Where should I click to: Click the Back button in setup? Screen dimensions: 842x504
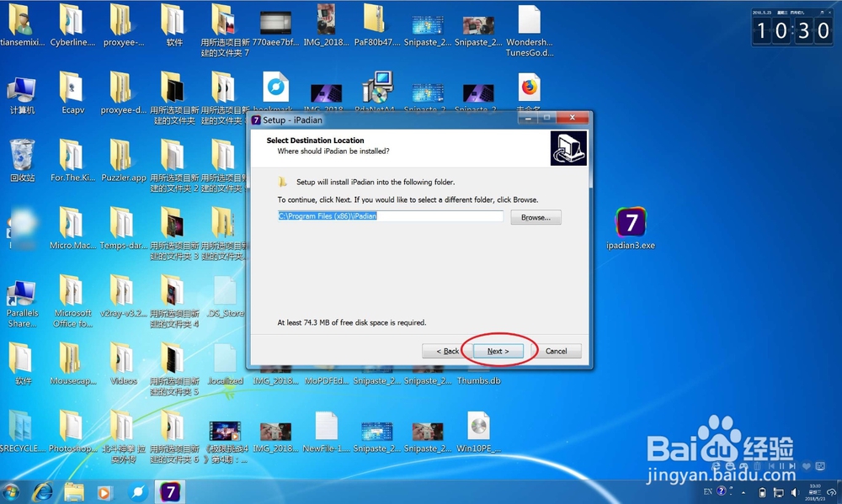(x=447, y=351)
